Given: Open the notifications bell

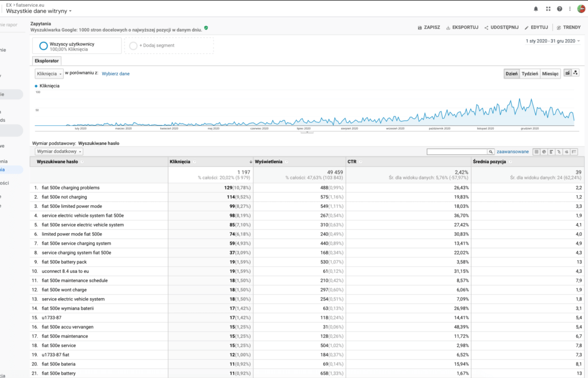Looking at the screenshot, I should [x=536, y=9].
